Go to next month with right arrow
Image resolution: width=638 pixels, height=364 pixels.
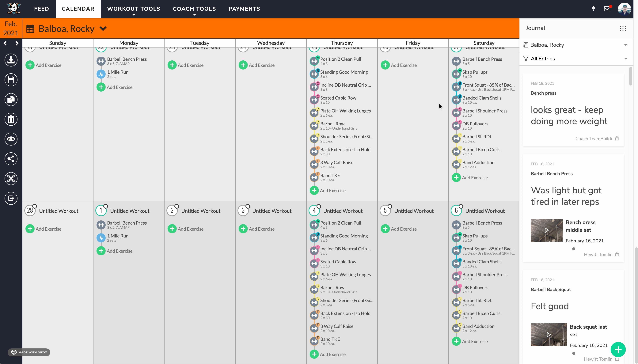click(17, 43)
